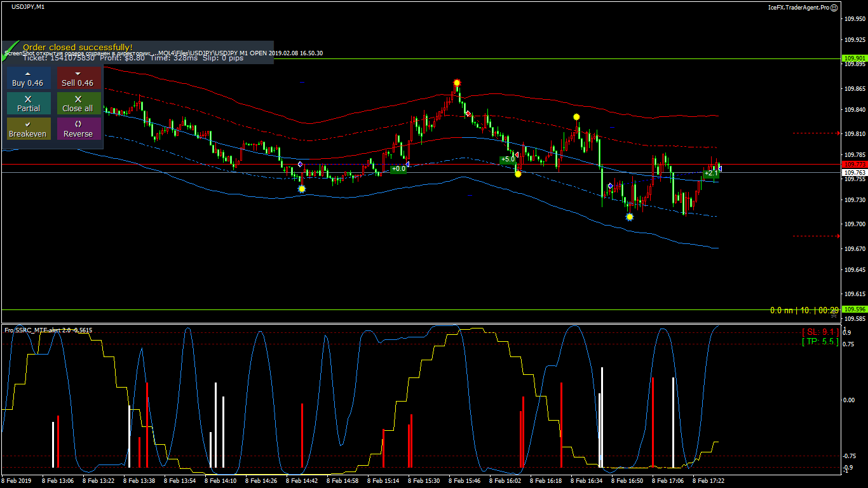Click 8 Feb 16:34 on the time axis
868x488 pixels.
[x=587, y=481]
